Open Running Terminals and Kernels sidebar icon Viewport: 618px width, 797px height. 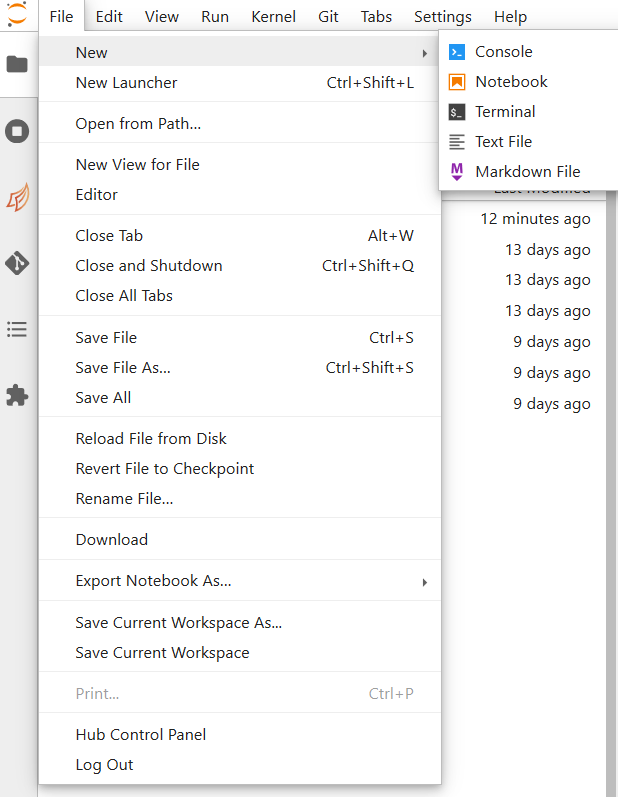17,131
